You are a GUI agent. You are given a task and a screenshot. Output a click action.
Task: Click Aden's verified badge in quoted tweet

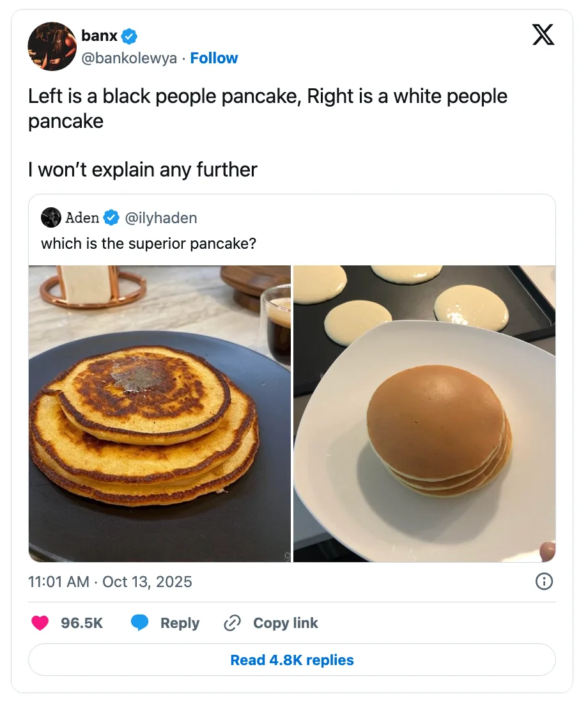click(111, 218)
